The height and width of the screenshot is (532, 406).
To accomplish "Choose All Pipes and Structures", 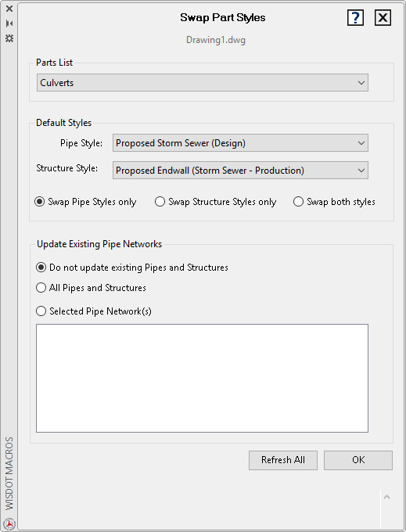I will tap(91, 288).
